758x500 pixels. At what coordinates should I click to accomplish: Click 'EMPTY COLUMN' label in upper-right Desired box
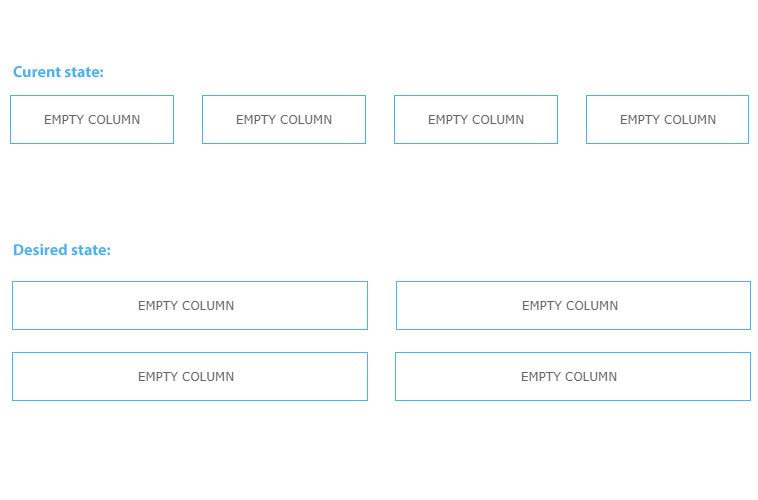569,306
